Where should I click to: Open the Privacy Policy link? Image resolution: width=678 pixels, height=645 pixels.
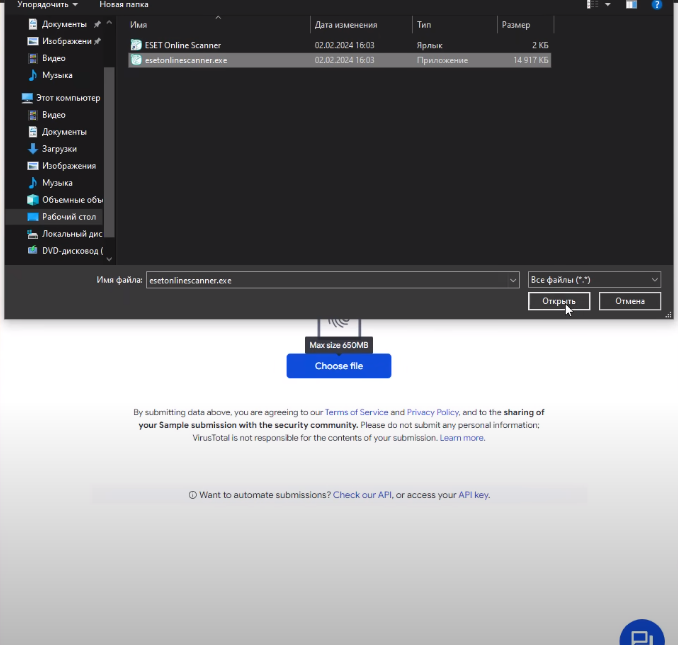433,412
